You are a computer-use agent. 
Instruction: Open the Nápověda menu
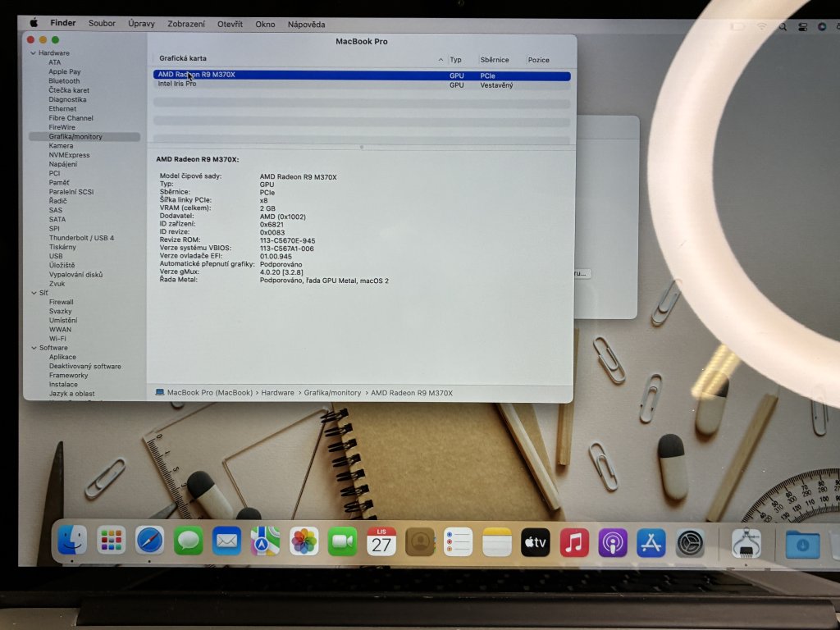tap(306, 25)
